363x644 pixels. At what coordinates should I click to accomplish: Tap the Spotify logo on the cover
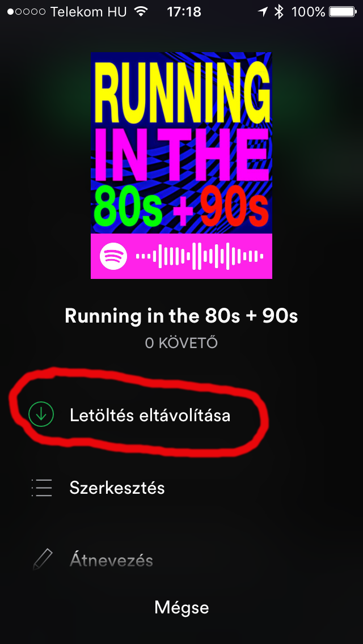point(113,256)
